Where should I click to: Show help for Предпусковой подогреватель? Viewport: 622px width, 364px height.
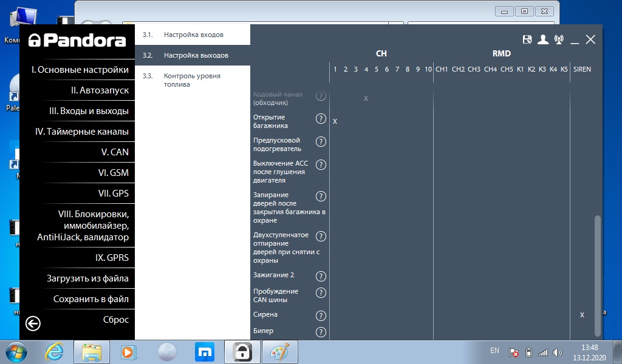tap(321, 142)
